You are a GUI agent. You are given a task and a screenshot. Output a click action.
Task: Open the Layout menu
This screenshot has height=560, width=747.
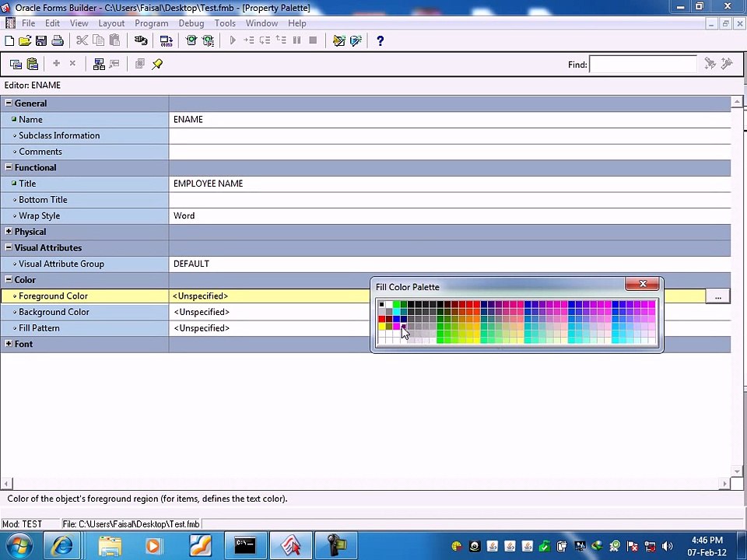[111, 23]
